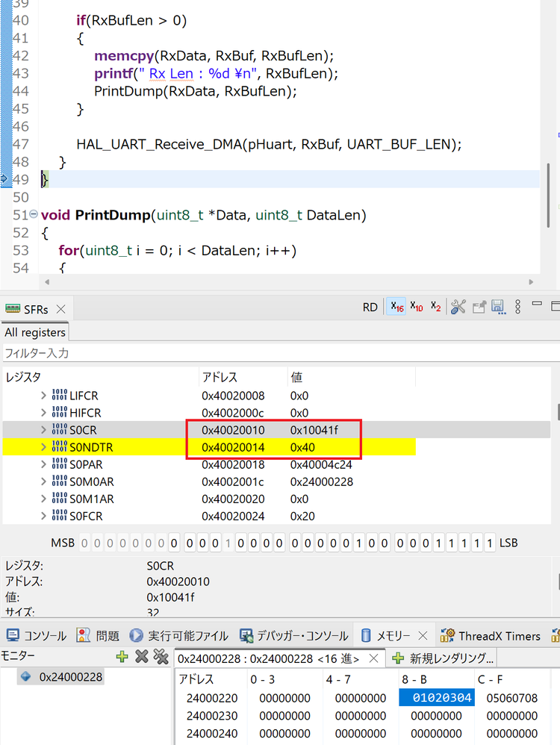560x745 pixels.
Task: Switch to the デバッガー・コンソール tab
Action: pos(293,636)
